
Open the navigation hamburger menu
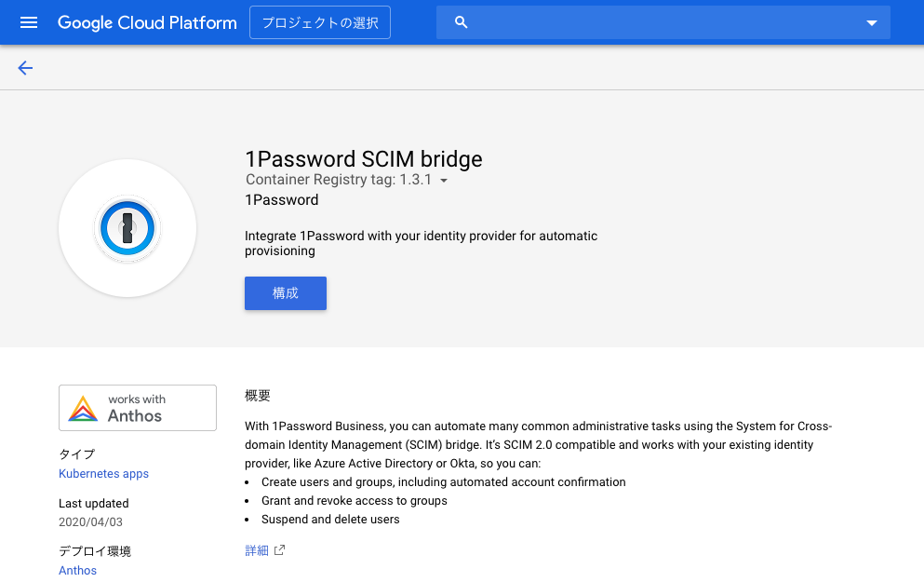pyautogui.click(x=28, y=22)
